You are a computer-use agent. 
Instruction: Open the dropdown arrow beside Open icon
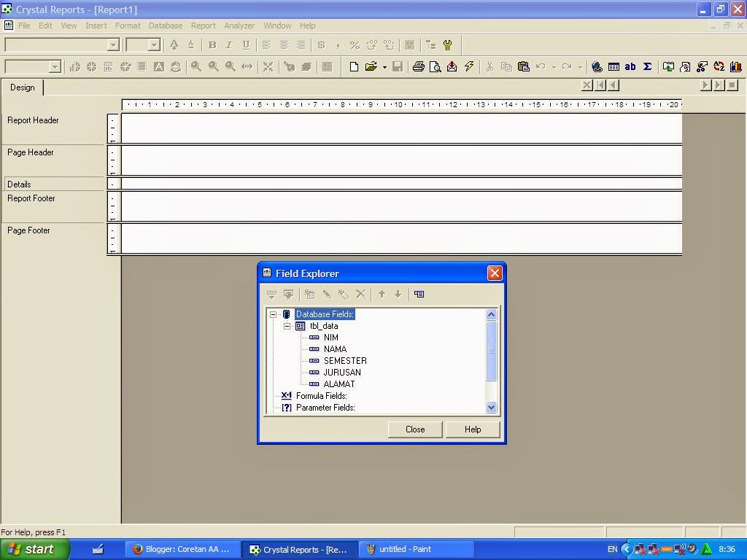point(384,67)
